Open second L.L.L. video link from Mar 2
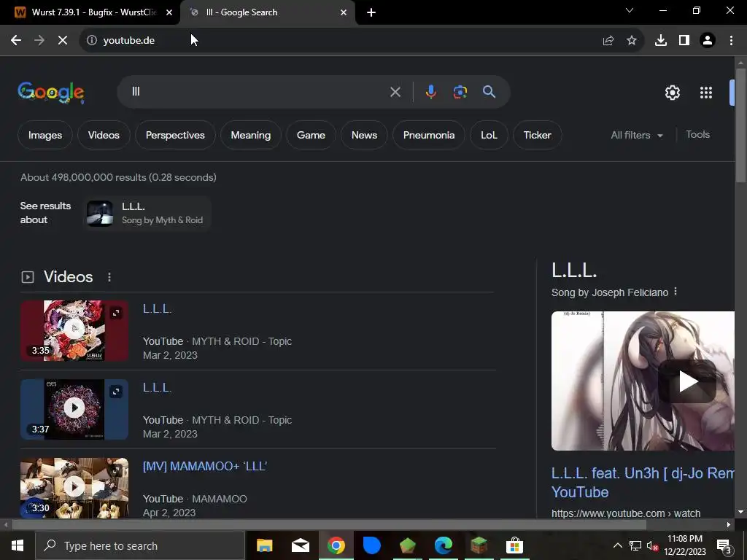This screenshot has height=560, width=747. [x=158, y=388]
